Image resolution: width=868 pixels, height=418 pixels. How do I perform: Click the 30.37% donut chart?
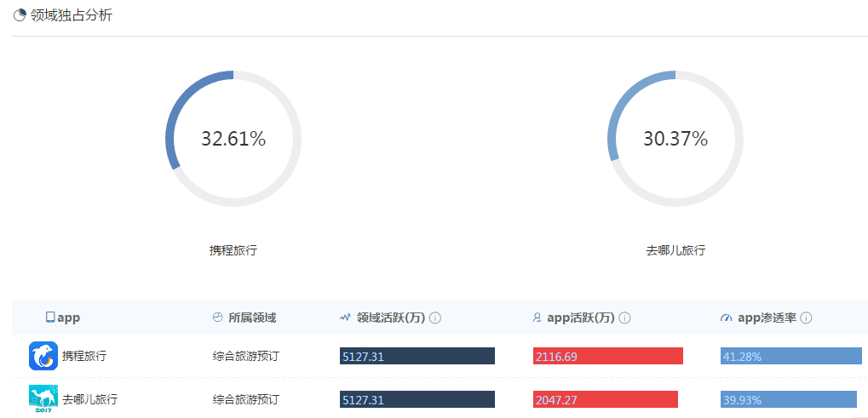point(675,139)
